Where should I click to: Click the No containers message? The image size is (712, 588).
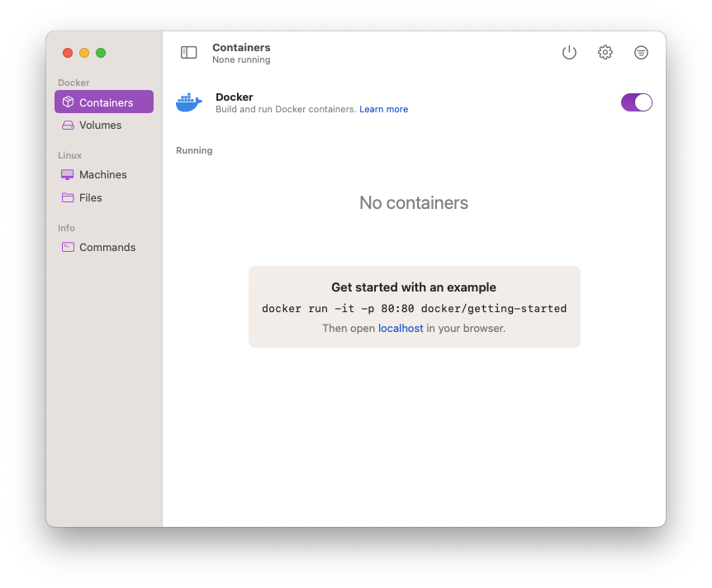pos(414,203)
